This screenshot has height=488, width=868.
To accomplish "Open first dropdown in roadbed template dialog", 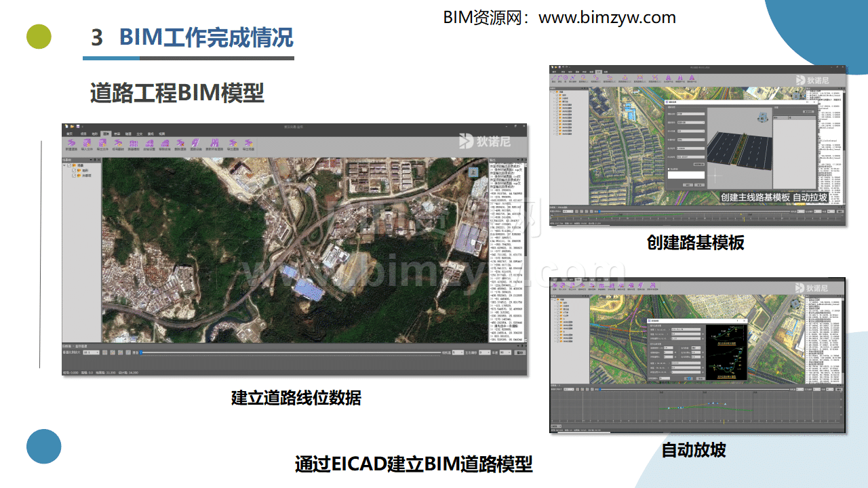I will (x=690, y=123).
